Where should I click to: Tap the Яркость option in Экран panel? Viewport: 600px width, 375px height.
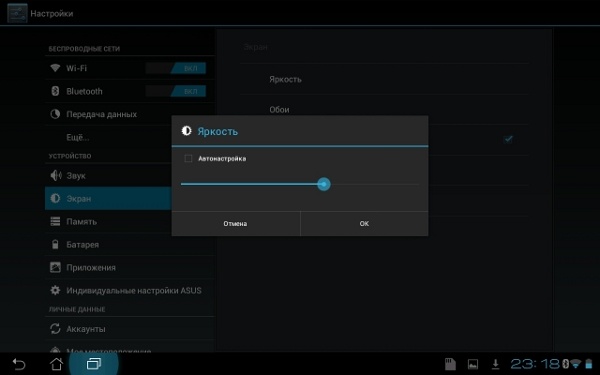click(x=385, y=79)
